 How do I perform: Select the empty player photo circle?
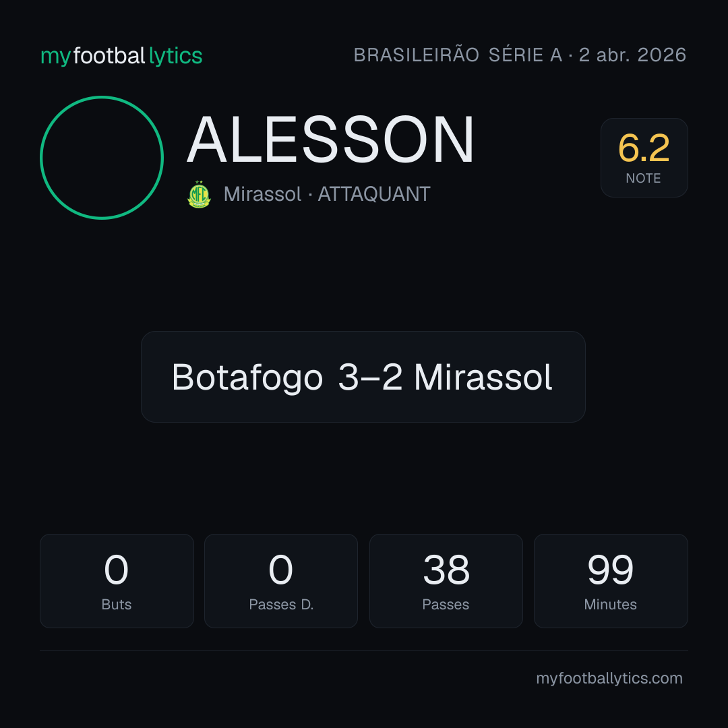click(102, 157)
